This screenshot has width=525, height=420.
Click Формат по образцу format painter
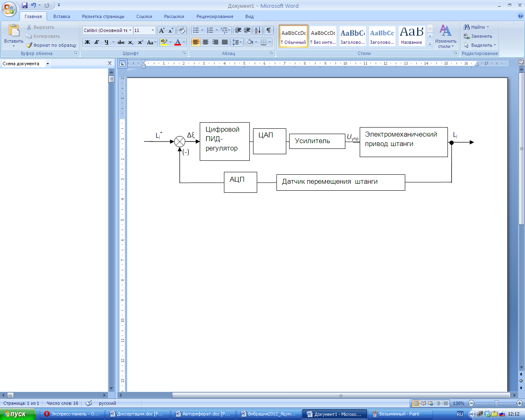tap(52, 45)
